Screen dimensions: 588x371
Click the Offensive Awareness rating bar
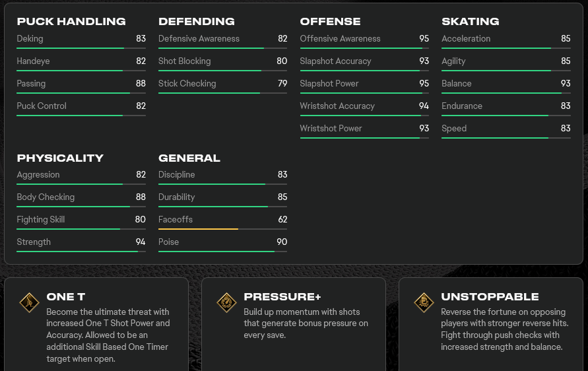[x=364, y=48]
